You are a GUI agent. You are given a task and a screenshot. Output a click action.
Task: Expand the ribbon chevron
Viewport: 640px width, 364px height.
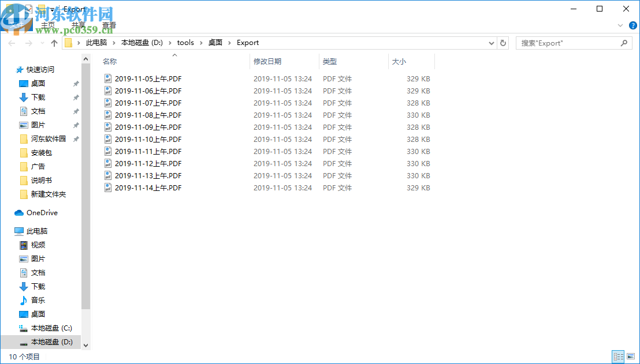point(620,25)
